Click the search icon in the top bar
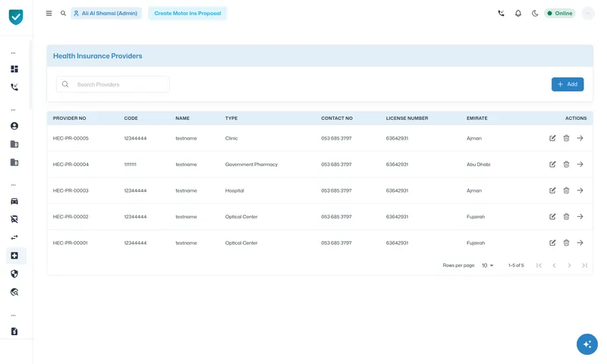Viewport: 607px width, 364px height. click(63, 13)
